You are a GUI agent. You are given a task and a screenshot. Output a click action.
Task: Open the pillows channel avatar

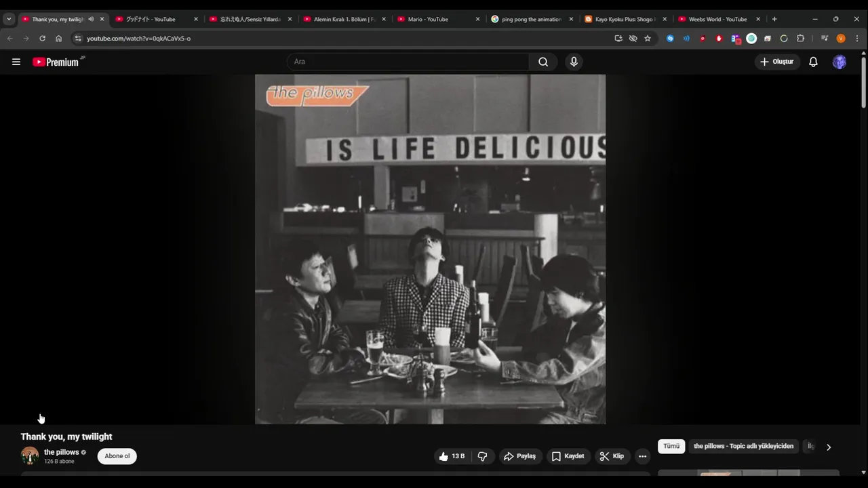(30, 455)
